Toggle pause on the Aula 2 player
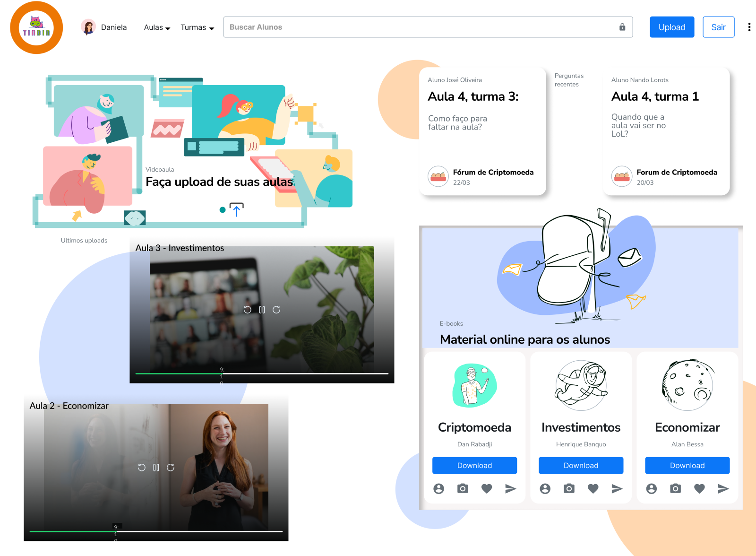The image size is (756, 556). [156, 468]
